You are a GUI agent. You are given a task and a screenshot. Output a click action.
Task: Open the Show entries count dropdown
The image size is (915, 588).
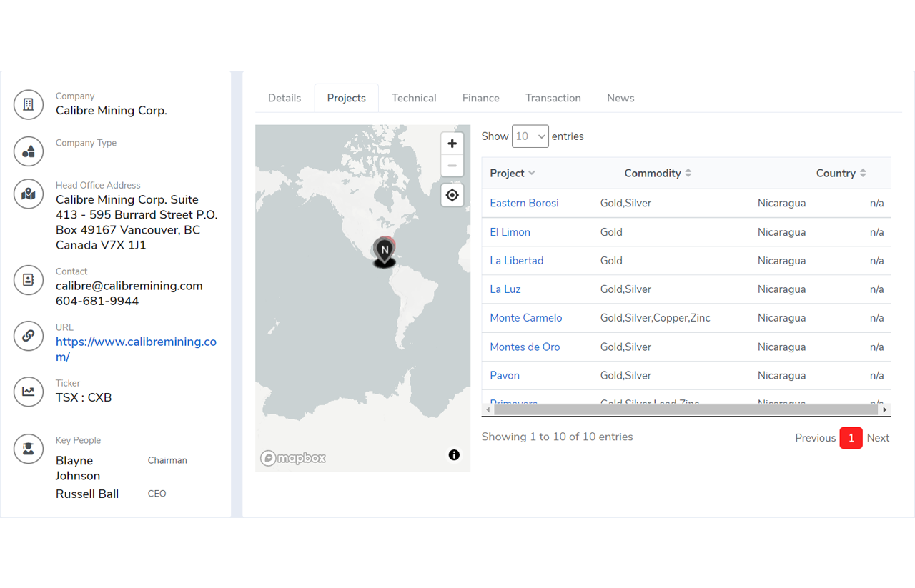530,136
